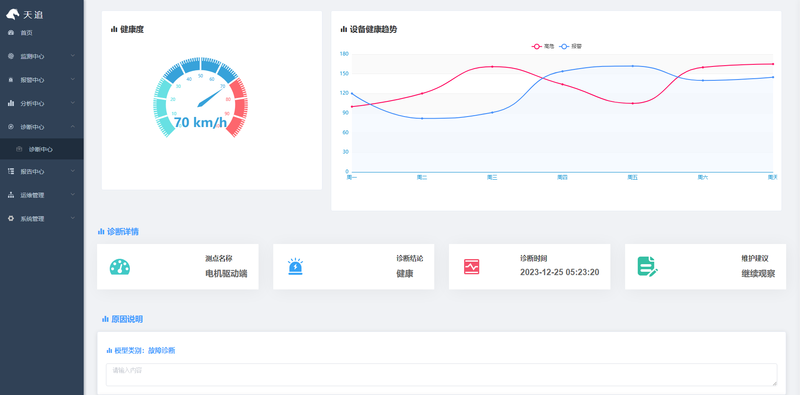The height and width of the screenshot is (395, 800).
Task: Expand the 监测中心 menu chevron
Action: click(x=73, y=56)
